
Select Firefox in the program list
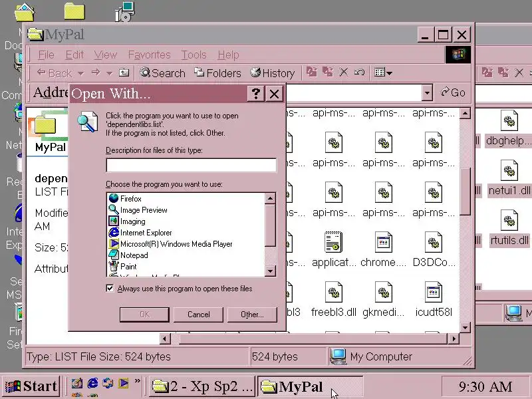tap(130, 198)
